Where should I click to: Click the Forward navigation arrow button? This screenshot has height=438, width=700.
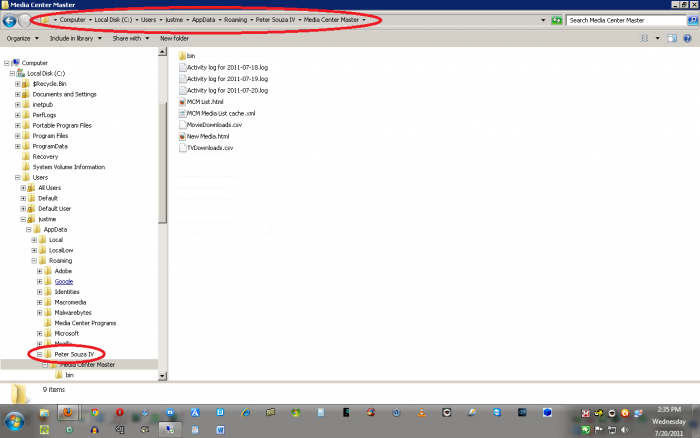pos(25,20)
